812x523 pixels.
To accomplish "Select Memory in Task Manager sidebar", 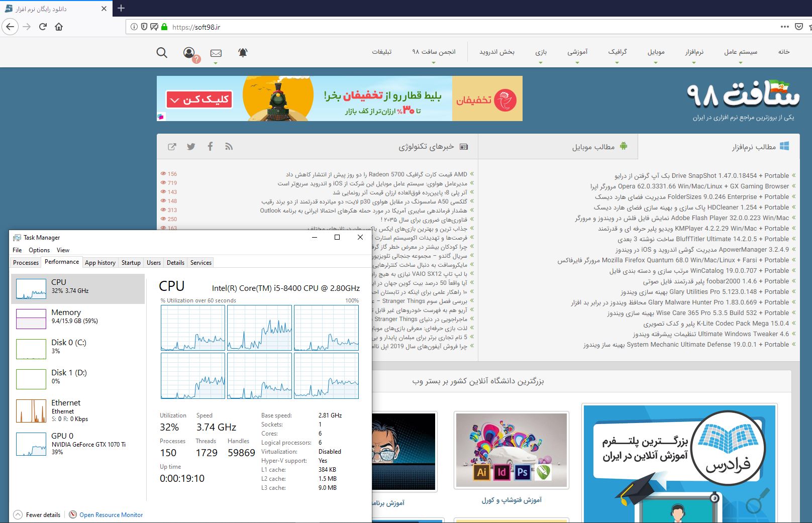I will tap(78, 319).
